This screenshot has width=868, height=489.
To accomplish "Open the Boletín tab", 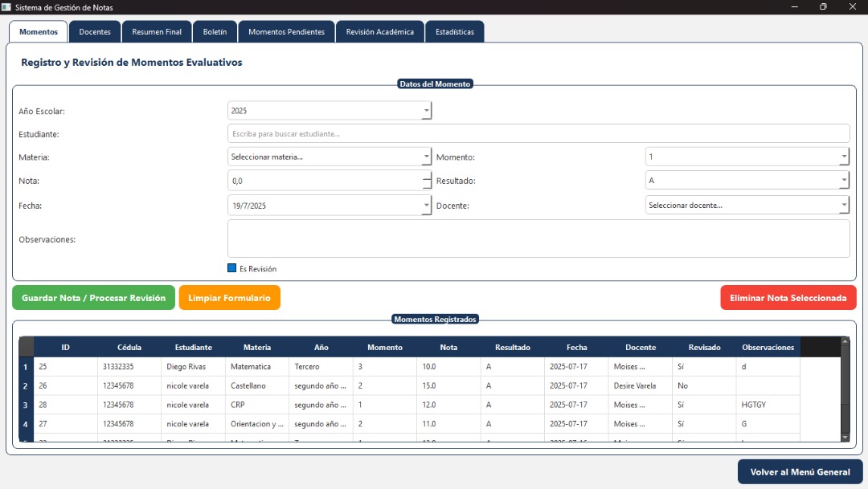I will point(215,32).
